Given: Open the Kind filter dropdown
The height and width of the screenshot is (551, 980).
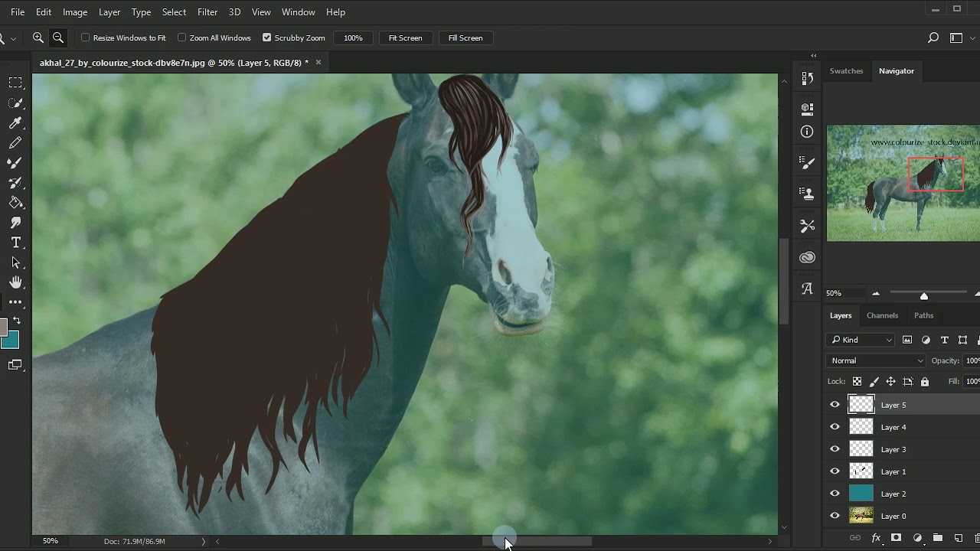Looking at the screenshot, I should (861, 340).
